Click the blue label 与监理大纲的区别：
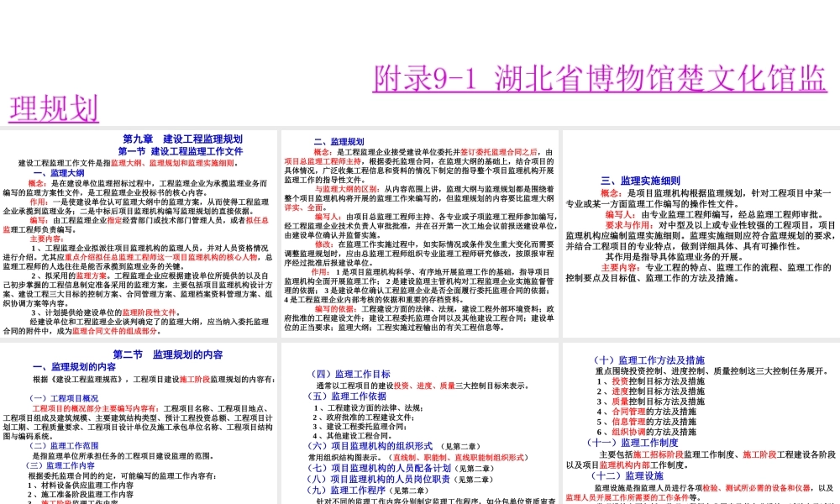This screenshot has height=504, width=840. (x=347, y=188)
